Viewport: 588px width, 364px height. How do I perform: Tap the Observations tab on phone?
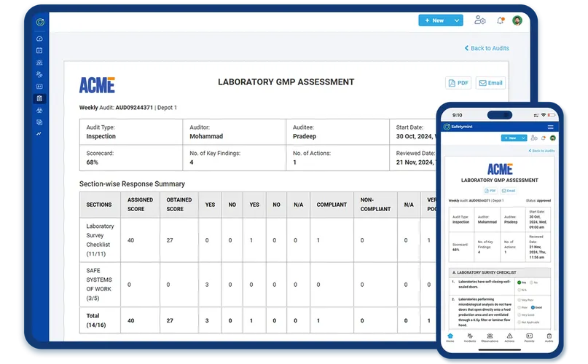pos(490,338)
